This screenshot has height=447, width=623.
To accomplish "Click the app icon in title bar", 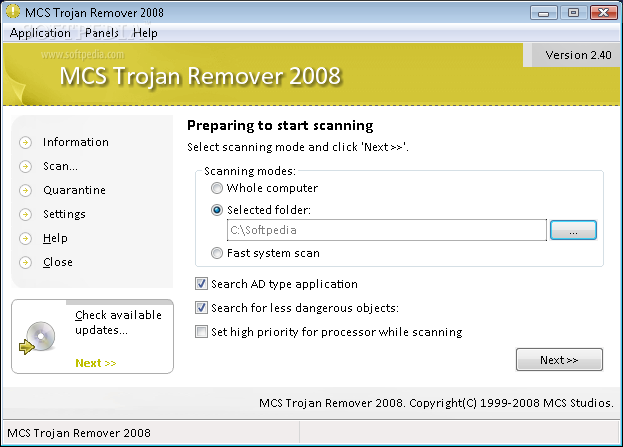I will click(13, 12).
